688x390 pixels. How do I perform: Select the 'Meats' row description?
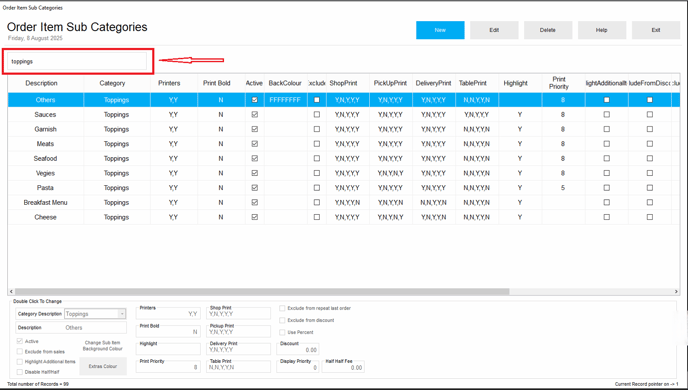(x=45, y=144)
